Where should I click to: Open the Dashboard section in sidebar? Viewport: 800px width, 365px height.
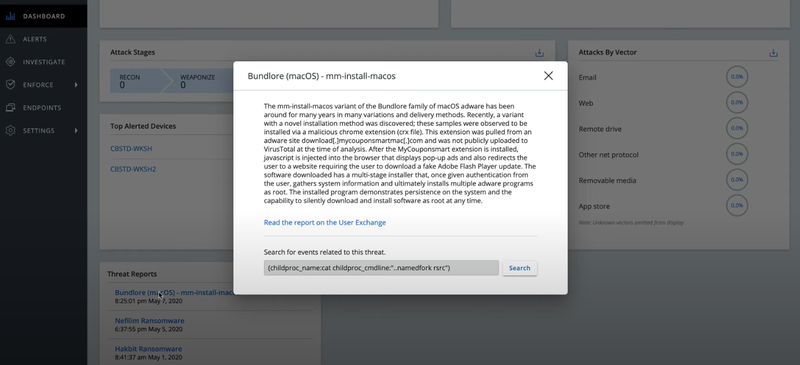click(43, 16)
